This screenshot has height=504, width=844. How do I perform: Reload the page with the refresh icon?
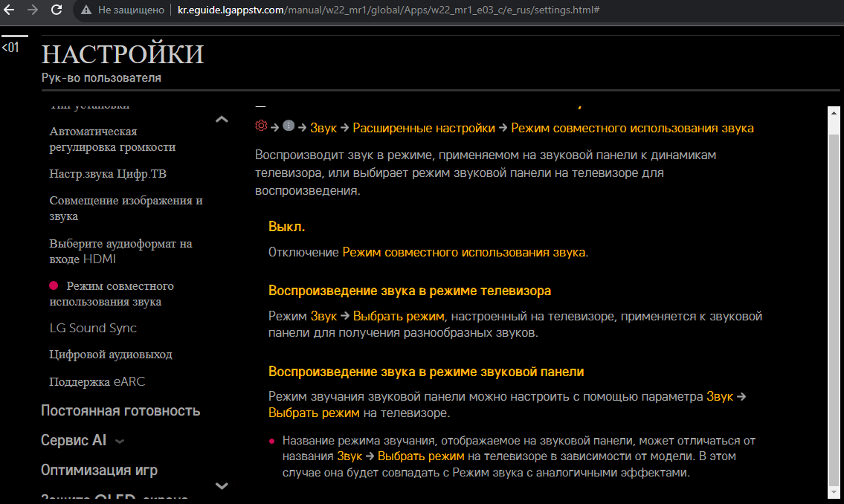pyautogui.click(x=57, y=10)
